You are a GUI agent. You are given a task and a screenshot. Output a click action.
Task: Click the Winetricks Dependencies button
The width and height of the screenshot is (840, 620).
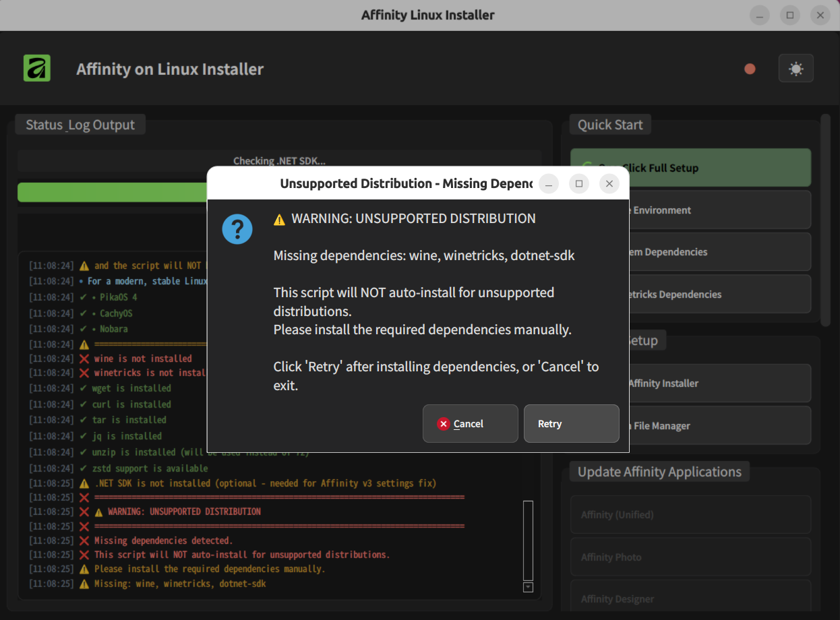(690, 294)
